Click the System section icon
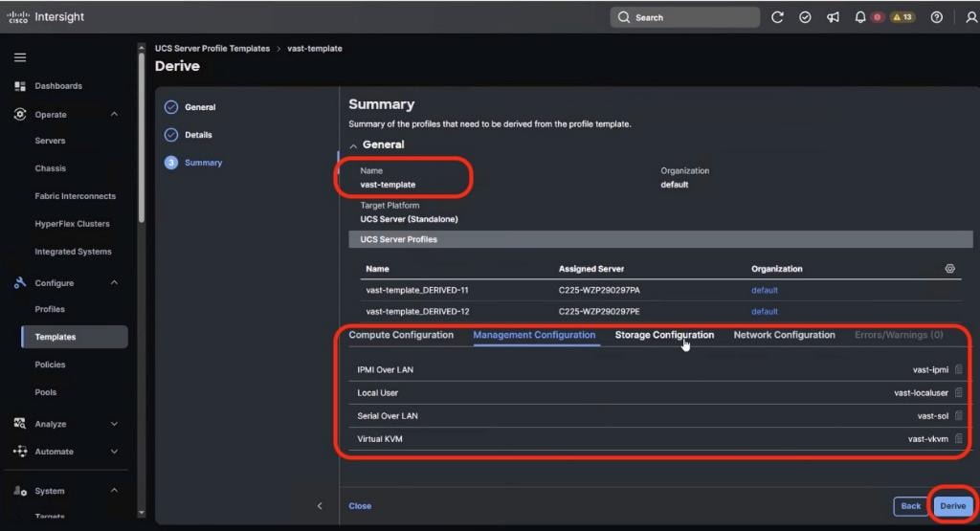Screen dimensions: 980x531 [20, 491]
